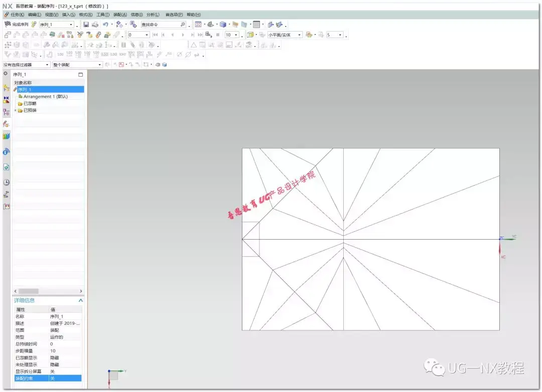Open the 视图(V) menu
The height and width of the screenshot is (392, 542).
(x=52, y=15)
